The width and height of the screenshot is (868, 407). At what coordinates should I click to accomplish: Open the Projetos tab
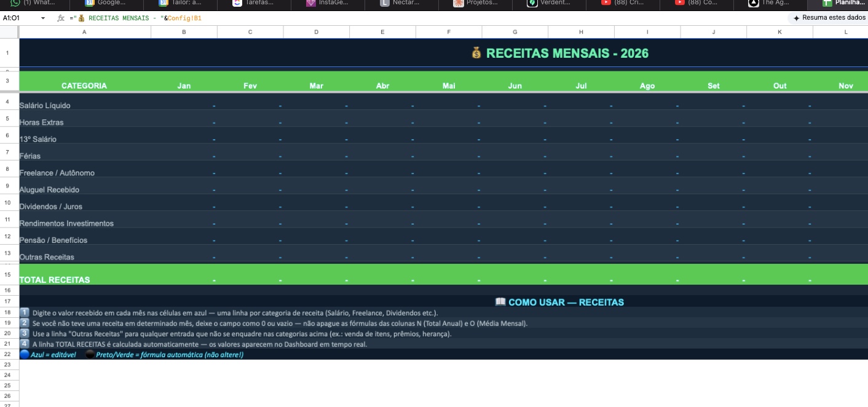[476, 3]
